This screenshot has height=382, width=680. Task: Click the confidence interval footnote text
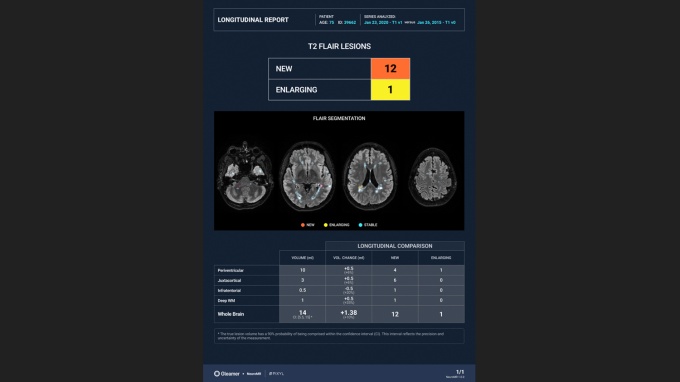330,336
